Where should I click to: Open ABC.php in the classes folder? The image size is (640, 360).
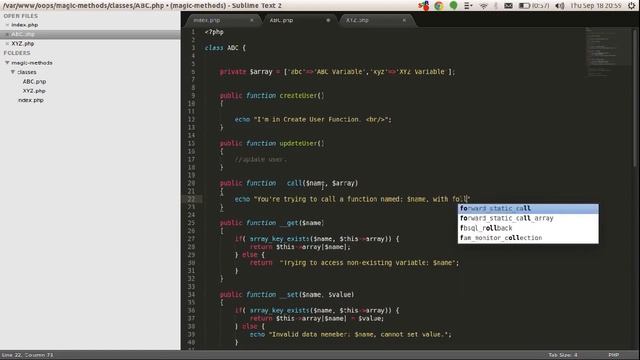point(34,82)
